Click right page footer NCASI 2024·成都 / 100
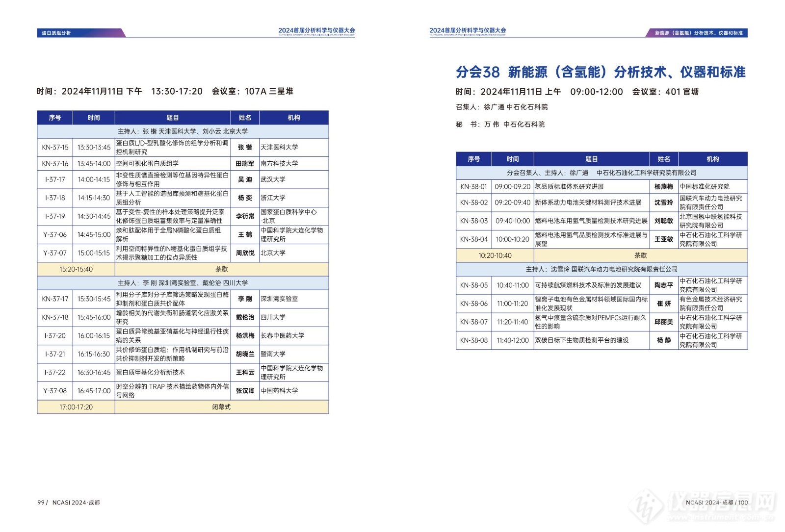 pos(717,503)
